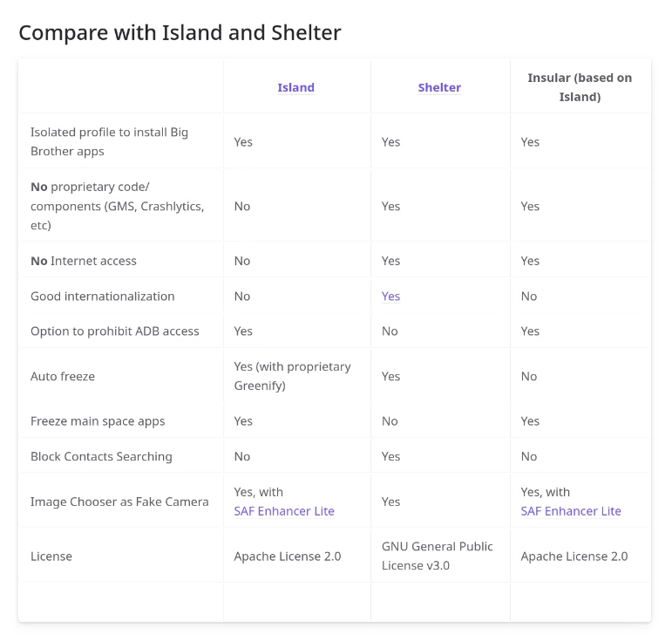This screenshot has height=635, width=672.
Task: Open the Shelter link in table header
Action: (x=439, y=87)
